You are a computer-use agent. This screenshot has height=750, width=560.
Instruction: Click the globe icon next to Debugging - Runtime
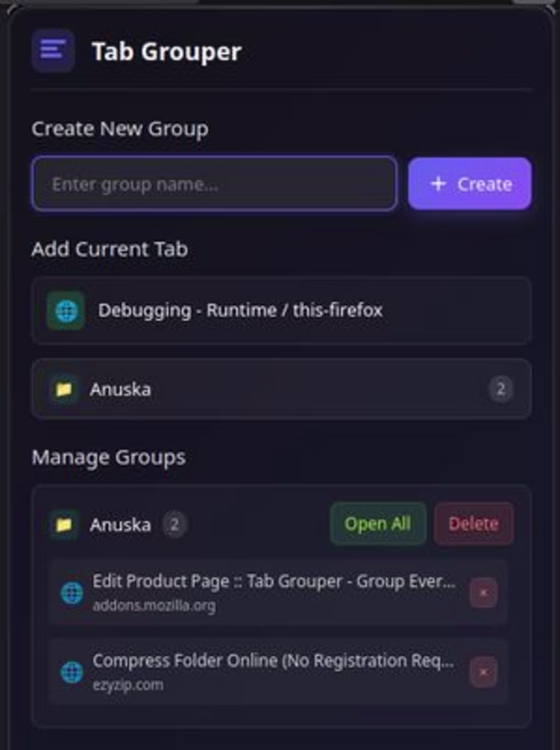coord(65,310)
